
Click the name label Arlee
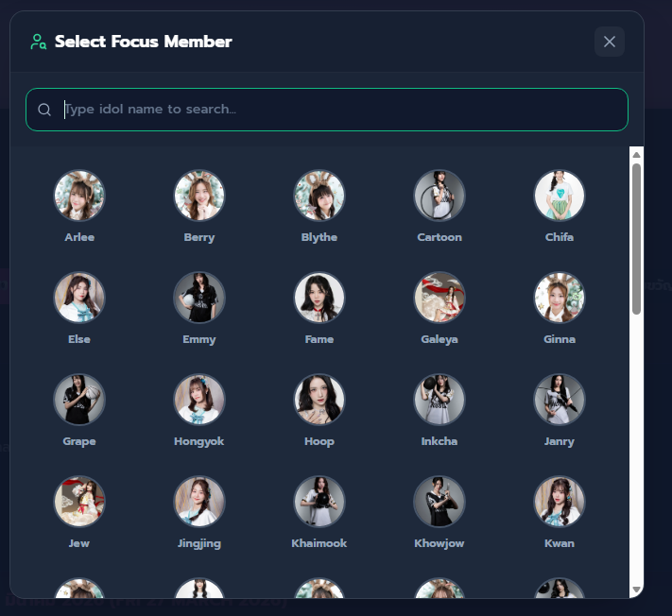tap(79, 237)
